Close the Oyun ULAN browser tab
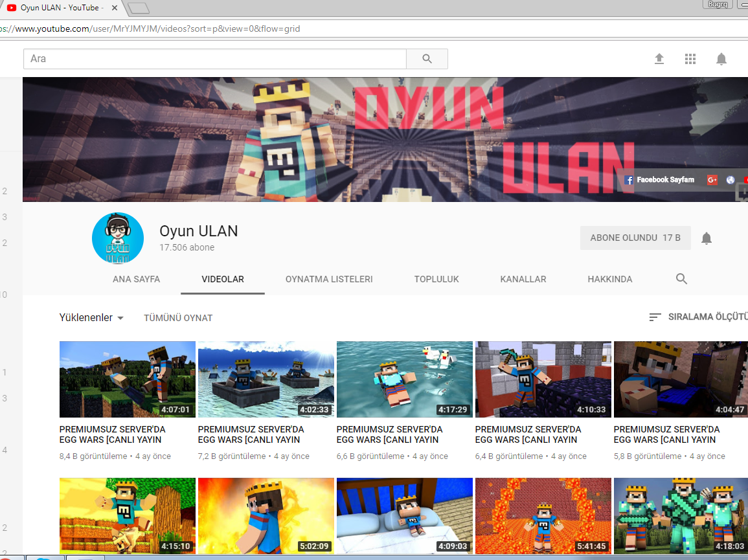The image size is (748, 560). point(115,8)
